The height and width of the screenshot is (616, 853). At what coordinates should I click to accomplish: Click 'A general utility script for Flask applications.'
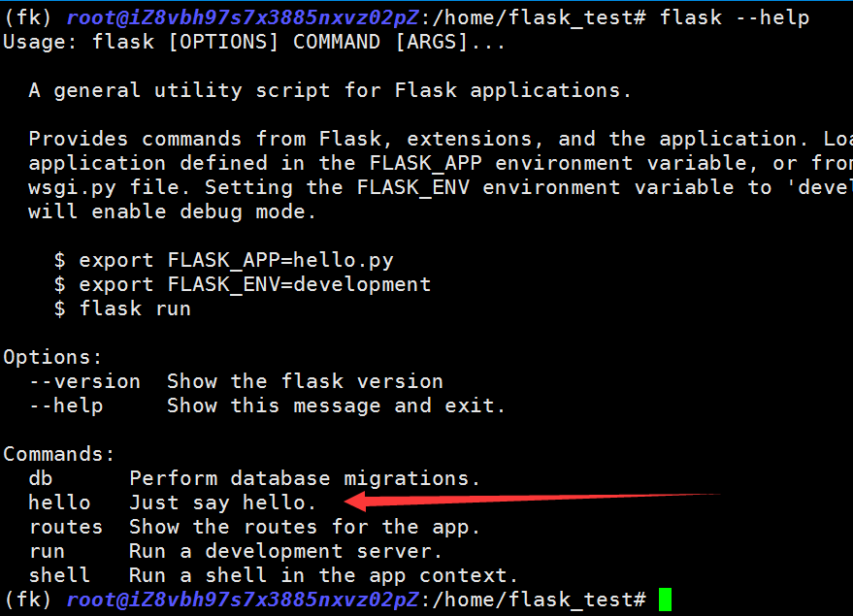[330, 90]
